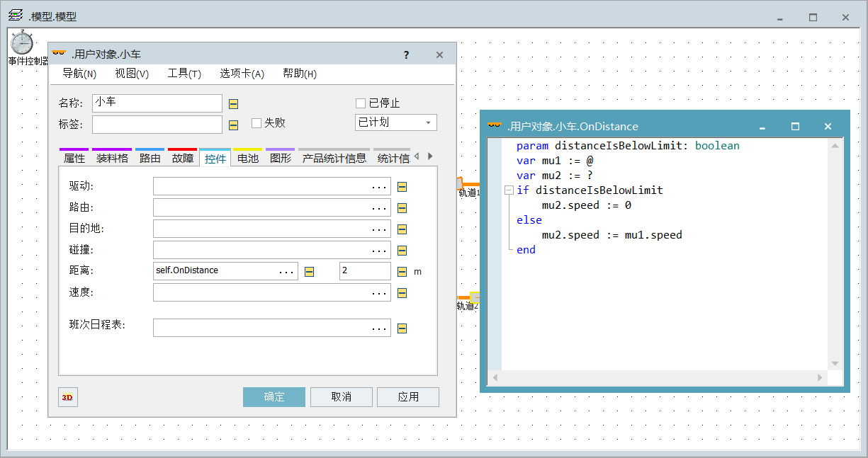Check the 已停止 checkbox
This screenshot has height=458, width=868.
(361, 103)
